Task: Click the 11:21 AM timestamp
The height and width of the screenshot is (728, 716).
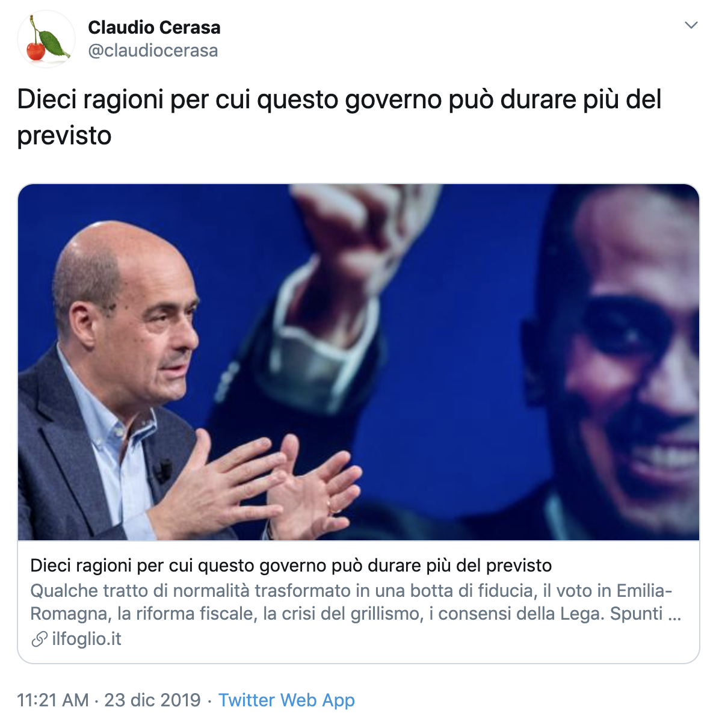Action: click(x=53, y=700)
